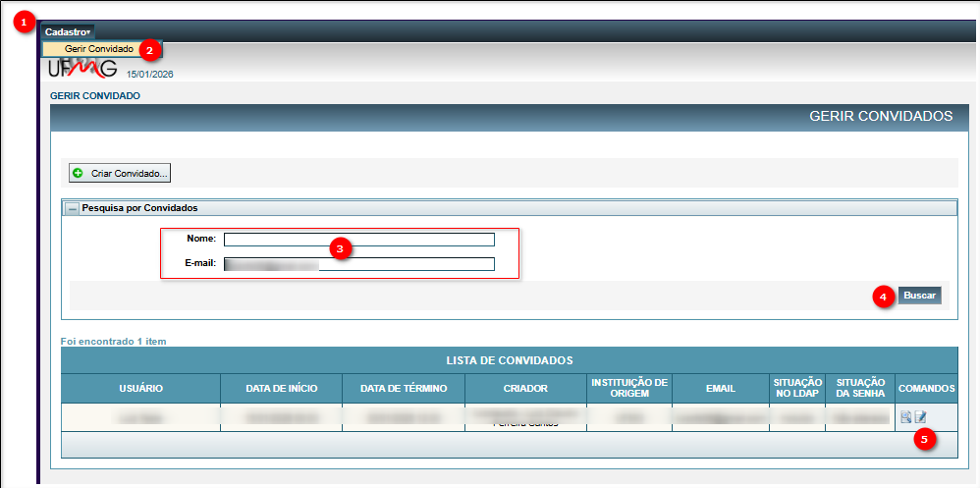Click the UFMG logo
Screen dimensions: 980x488
pyautogui.click(x=82, y=69)
